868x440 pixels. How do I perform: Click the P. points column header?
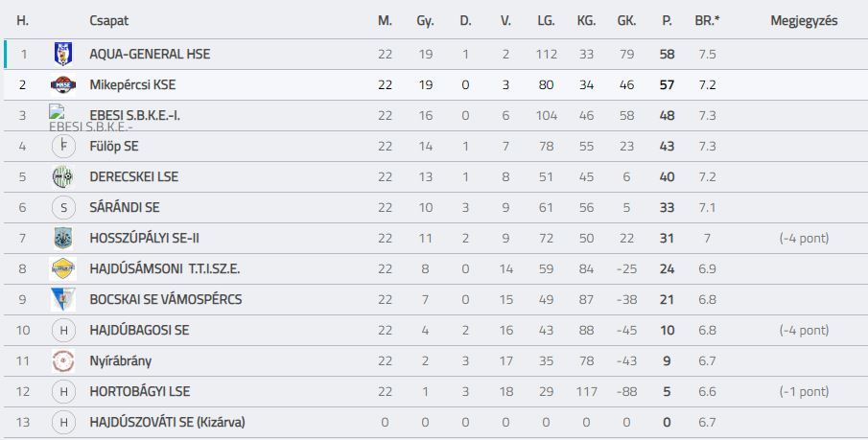coord(667,21)
